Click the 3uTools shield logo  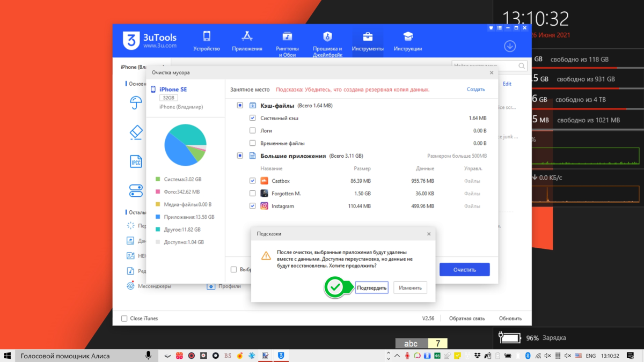(x=131, y=41)
